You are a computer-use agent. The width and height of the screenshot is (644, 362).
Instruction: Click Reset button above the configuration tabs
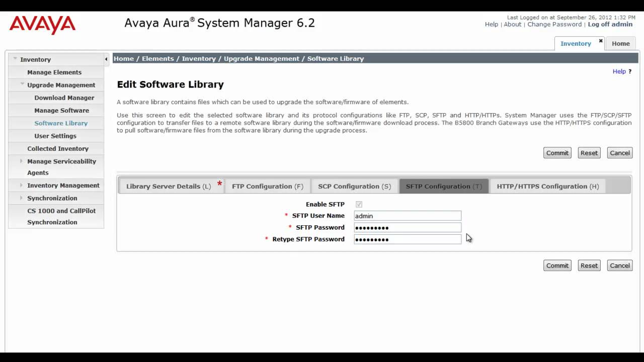coord(589,153)
